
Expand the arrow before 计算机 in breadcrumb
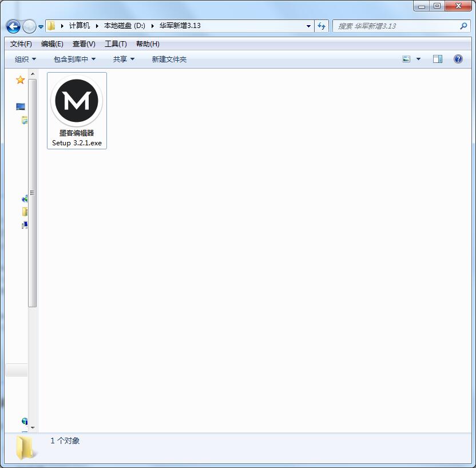(x=62, y=26)
